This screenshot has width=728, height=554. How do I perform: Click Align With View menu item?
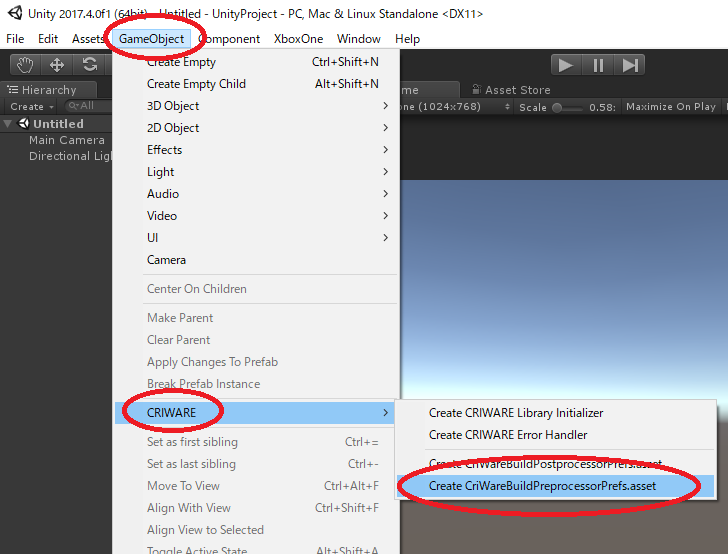256,508
